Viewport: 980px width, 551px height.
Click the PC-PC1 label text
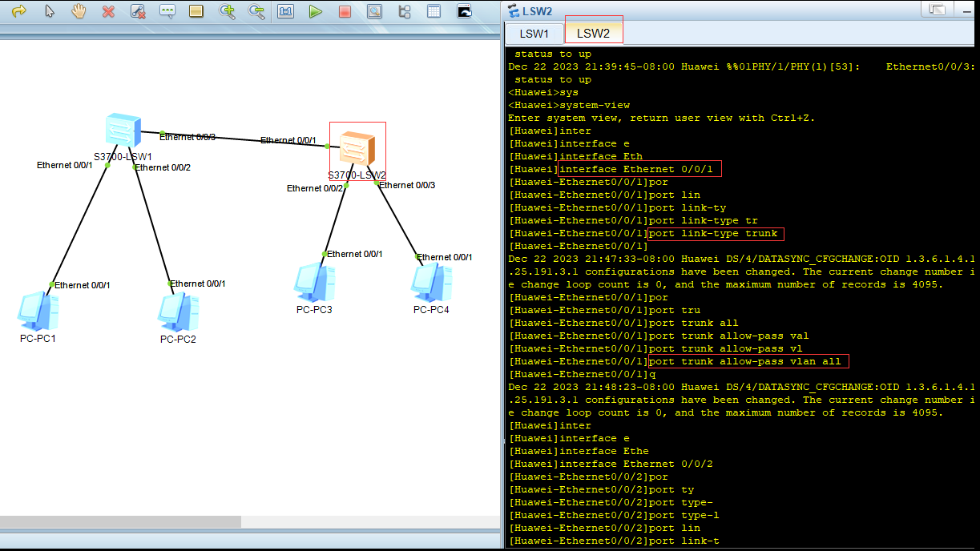click(38, 339)
